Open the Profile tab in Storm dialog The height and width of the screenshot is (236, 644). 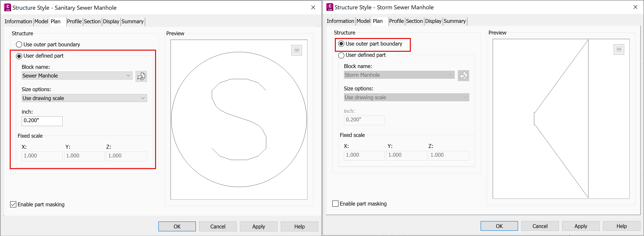pyautogui.click(x=396, y=21)
